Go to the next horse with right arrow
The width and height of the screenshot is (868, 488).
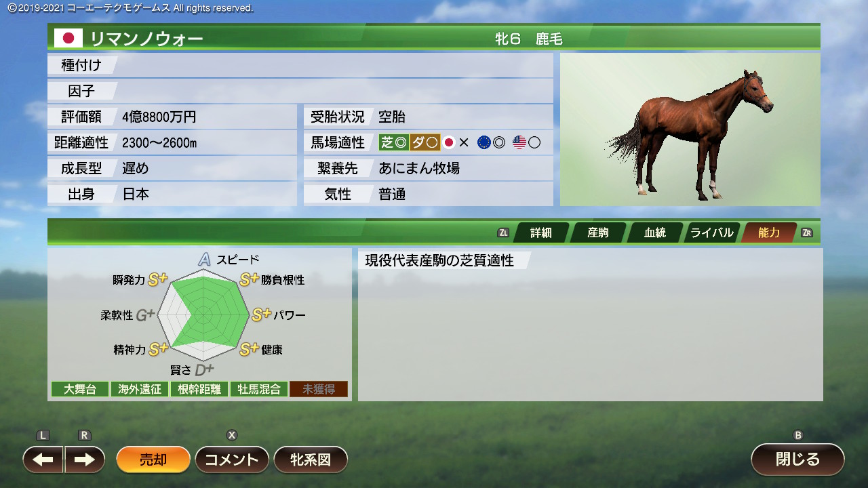(x=85, y=460)
